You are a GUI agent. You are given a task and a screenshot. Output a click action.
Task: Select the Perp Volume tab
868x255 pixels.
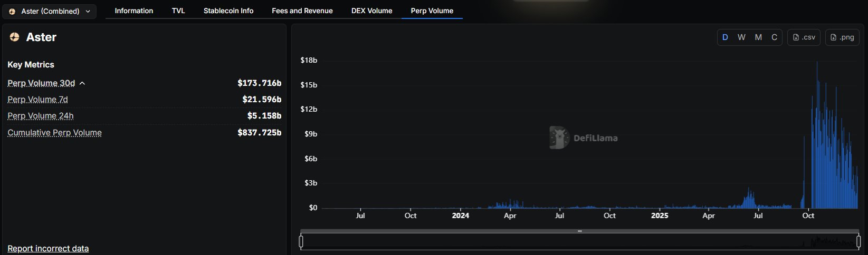coord(432,11)
